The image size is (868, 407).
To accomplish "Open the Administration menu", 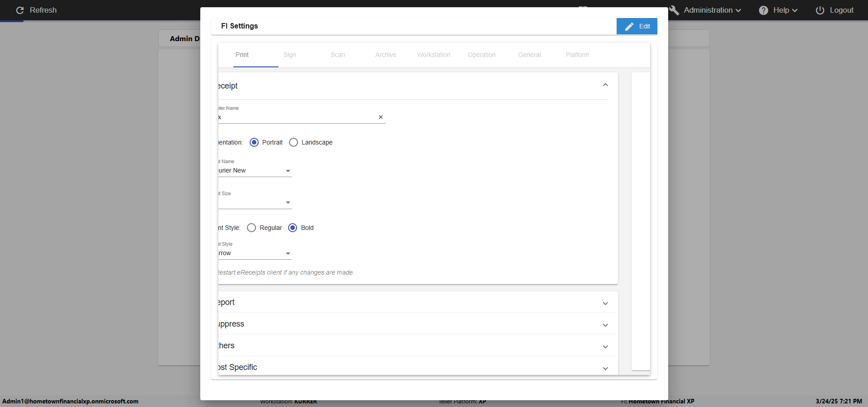I will 712,10.
